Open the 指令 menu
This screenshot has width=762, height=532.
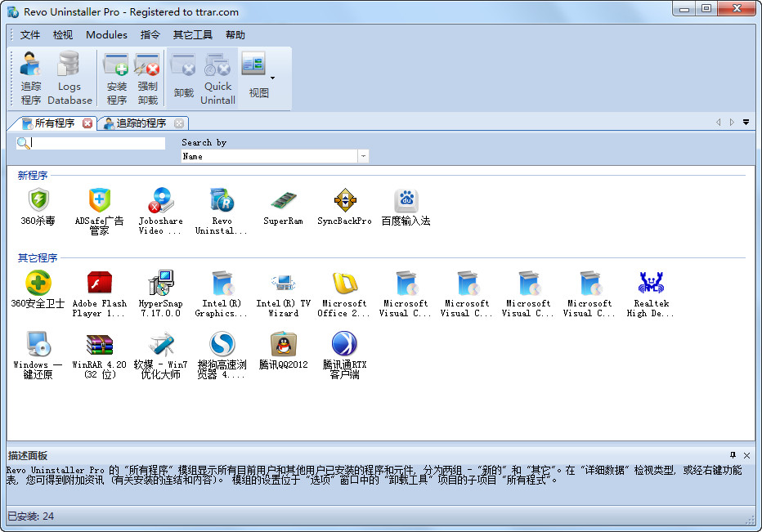pos(150,35)
